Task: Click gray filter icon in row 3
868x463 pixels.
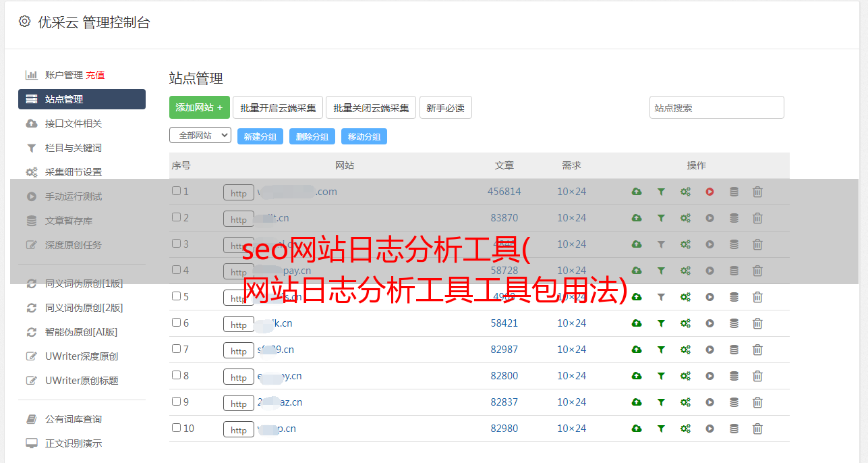Action: [661, 244]
